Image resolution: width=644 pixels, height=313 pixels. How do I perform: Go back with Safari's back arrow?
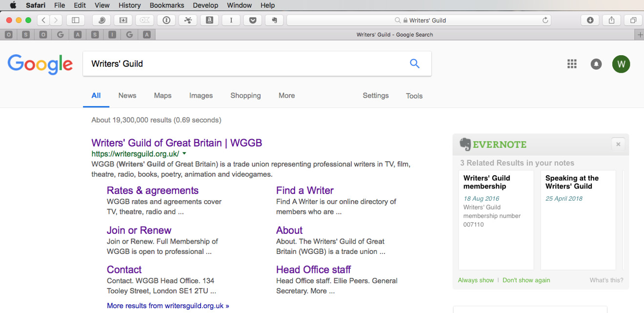44,20
